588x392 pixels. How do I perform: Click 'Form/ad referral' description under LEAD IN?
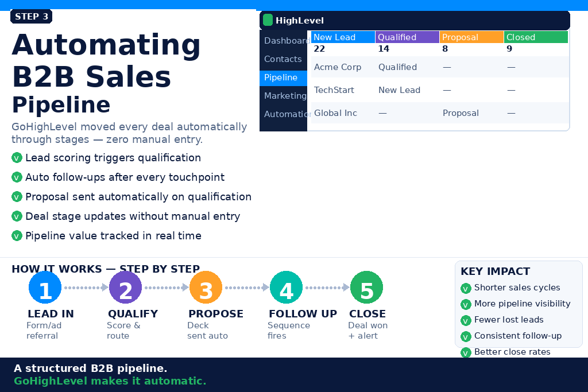(44, 331)
